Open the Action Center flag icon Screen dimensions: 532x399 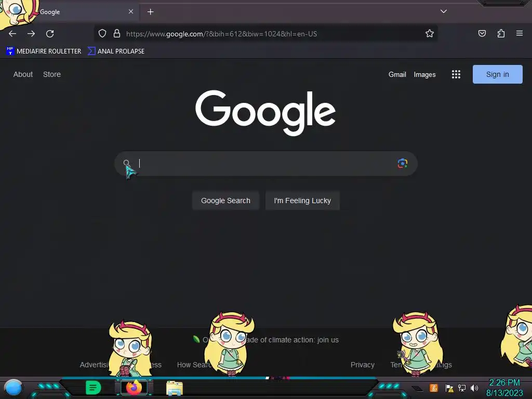point(449,388)
